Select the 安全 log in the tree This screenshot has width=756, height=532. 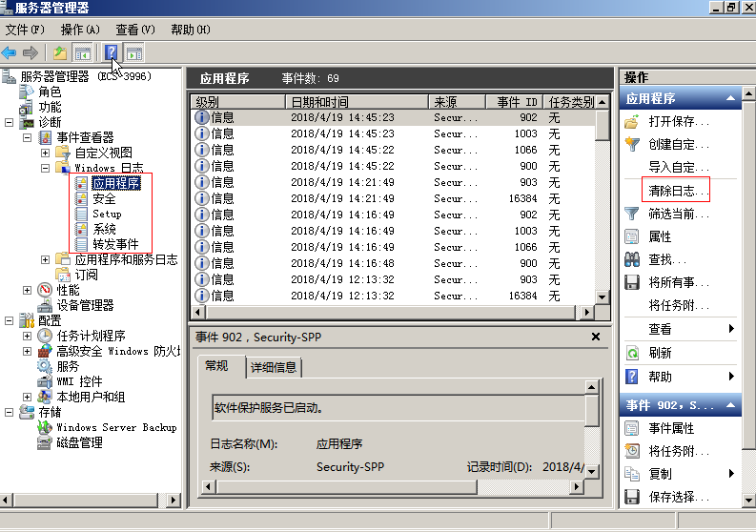104,198
